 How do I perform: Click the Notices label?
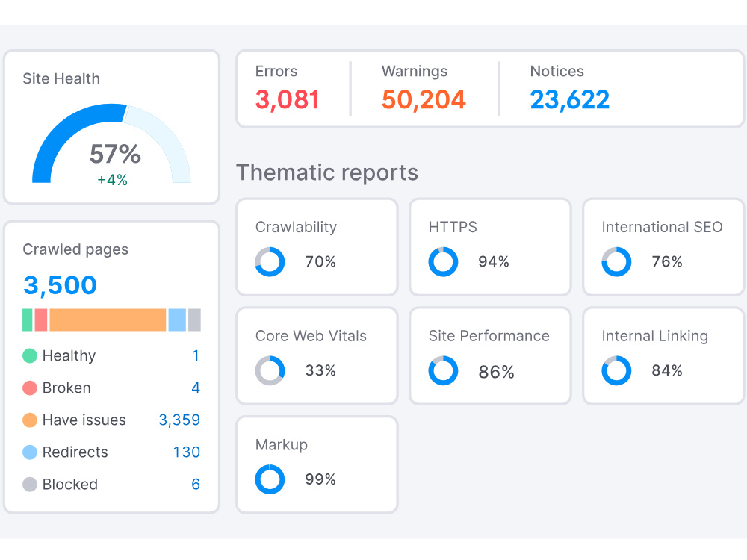click(x=557, y=72)
